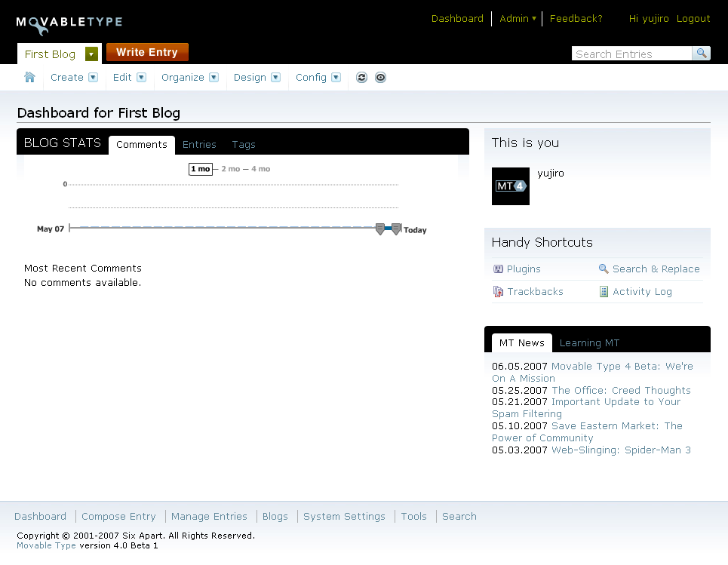Click the right timeline range handle

(x=396, y=229)
